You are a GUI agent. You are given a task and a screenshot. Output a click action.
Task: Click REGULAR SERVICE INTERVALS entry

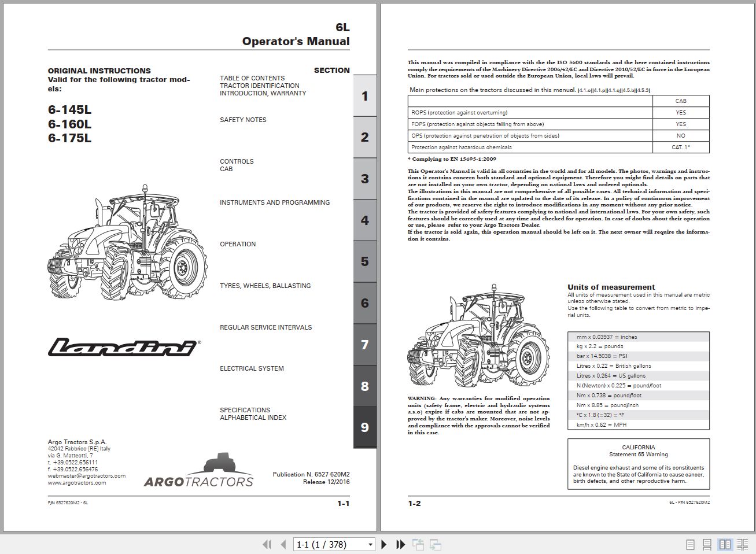(x=266, y=327)
